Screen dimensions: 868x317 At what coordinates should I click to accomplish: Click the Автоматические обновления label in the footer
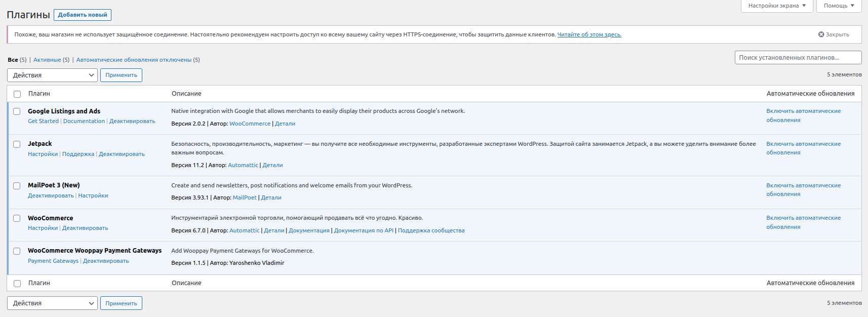[810, 283]
